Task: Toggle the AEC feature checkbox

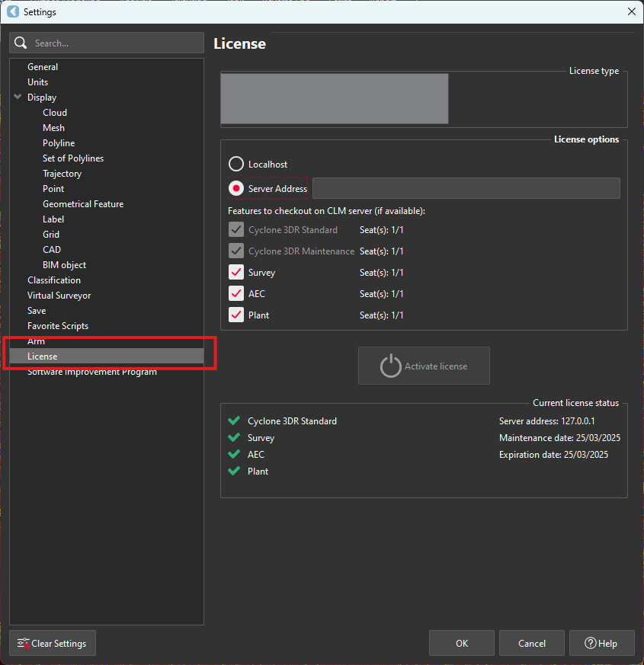Action: click(236, 294)
